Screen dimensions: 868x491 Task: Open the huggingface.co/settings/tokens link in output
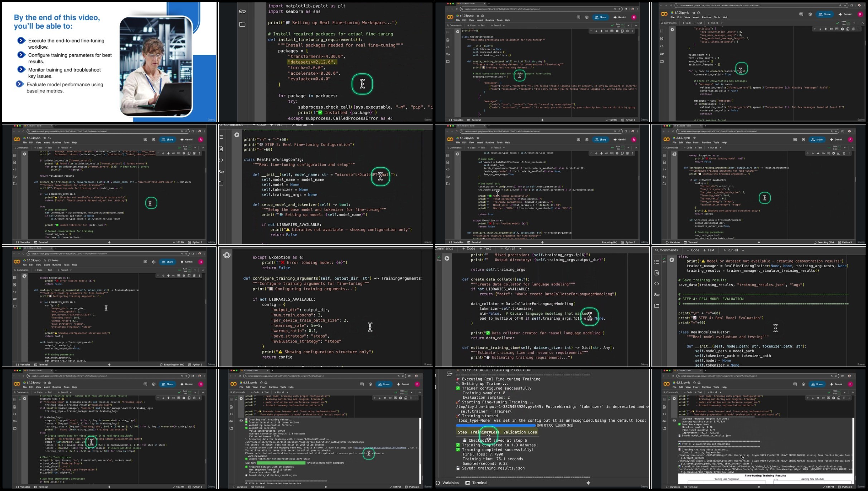click(380, 447)
